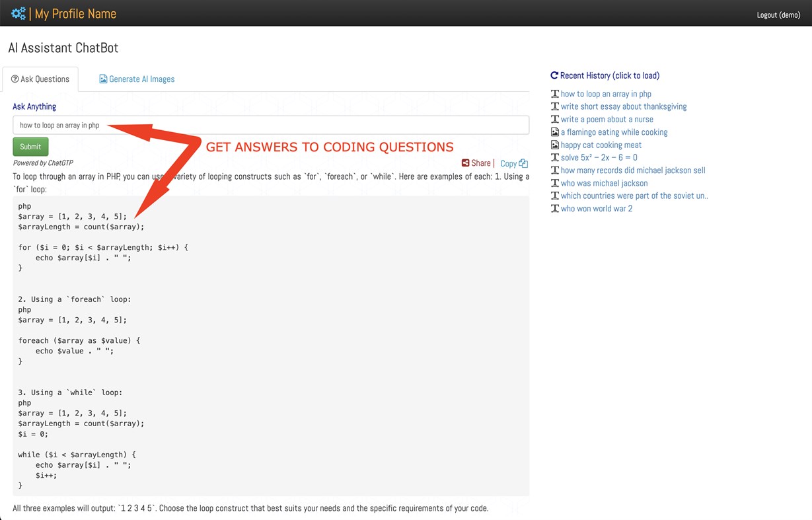This screenshot has width=812, height=520.
Task: Click image icon on Generate AI Images tab
Action: [x=103, y=79]
